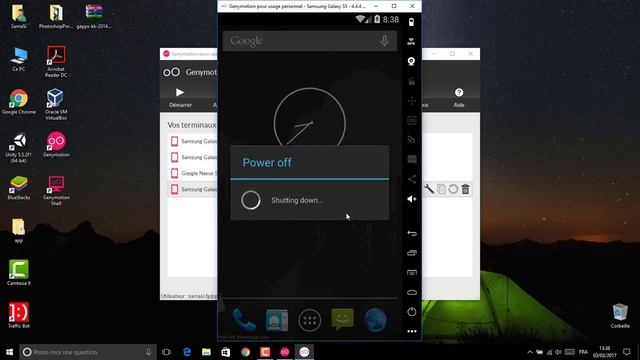Screen dimensions: 640x360
Task: Open Google Chrome desktop shortcut
Action: [19, 102]
